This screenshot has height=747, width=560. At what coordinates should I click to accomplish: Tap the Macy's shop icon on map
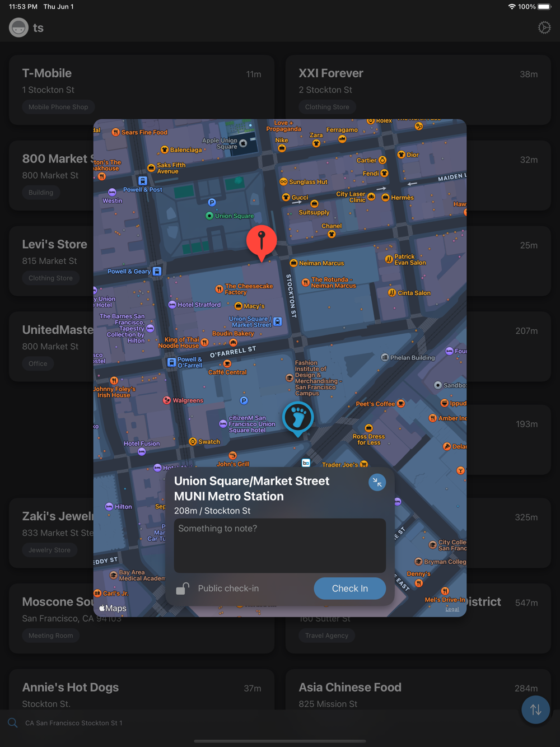pos(239,306)
